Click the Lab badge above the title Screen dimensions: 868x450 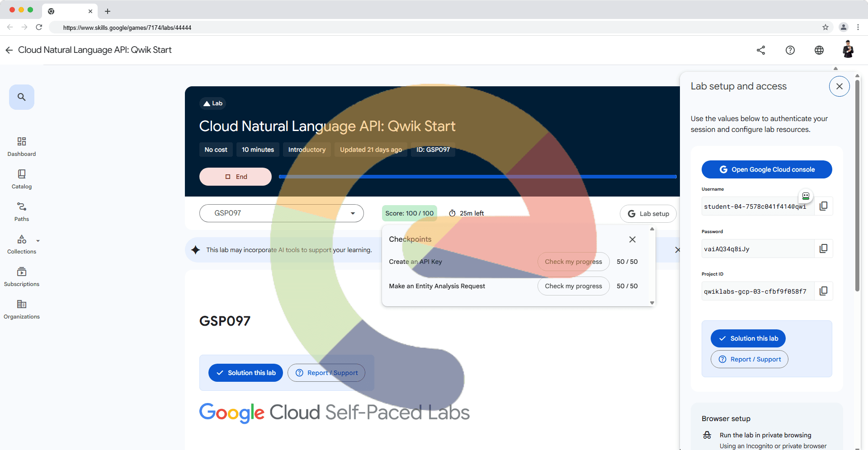click(x=213, y=103)
